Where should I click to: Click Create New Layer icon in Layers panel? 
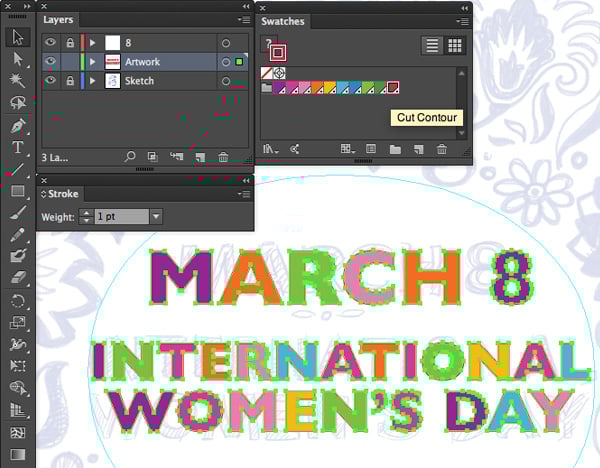(200, 157)
